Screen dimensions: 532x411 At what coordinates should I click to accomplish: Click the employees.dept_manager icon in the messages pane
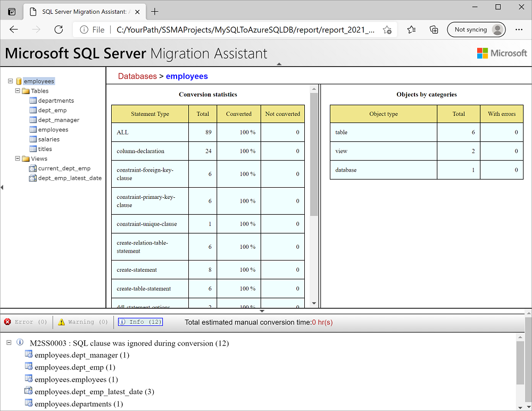(29, 355)
